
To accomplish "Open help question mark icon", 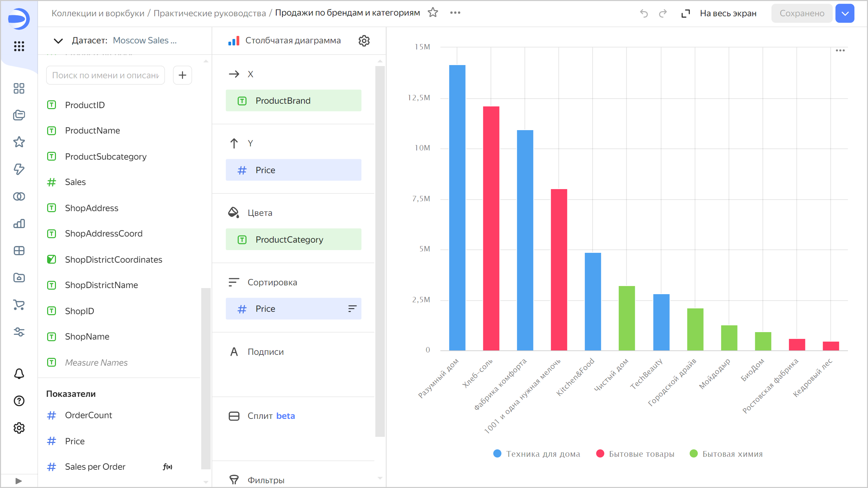I will pos(19,401).
